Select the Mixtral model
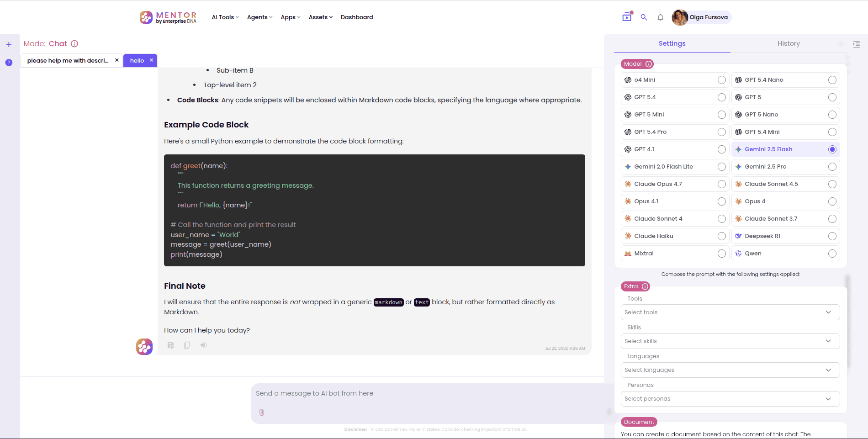The image size is (868, 439). 675,254
